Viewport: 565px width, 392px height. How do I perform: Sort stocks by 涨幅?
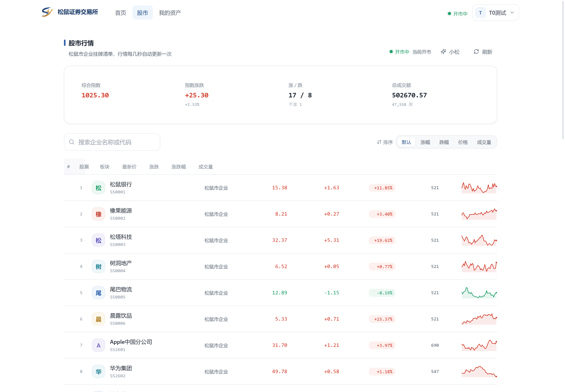[425, 142]
